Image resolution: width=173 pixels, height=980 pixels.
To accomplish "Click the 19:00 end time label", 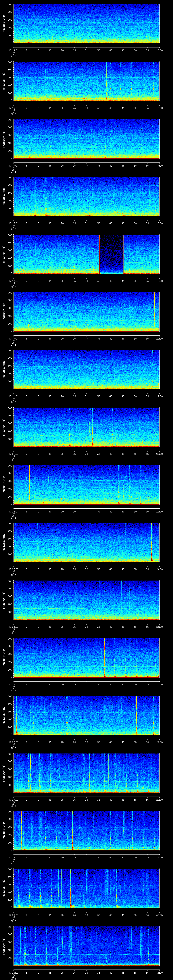I will [159, 281].
